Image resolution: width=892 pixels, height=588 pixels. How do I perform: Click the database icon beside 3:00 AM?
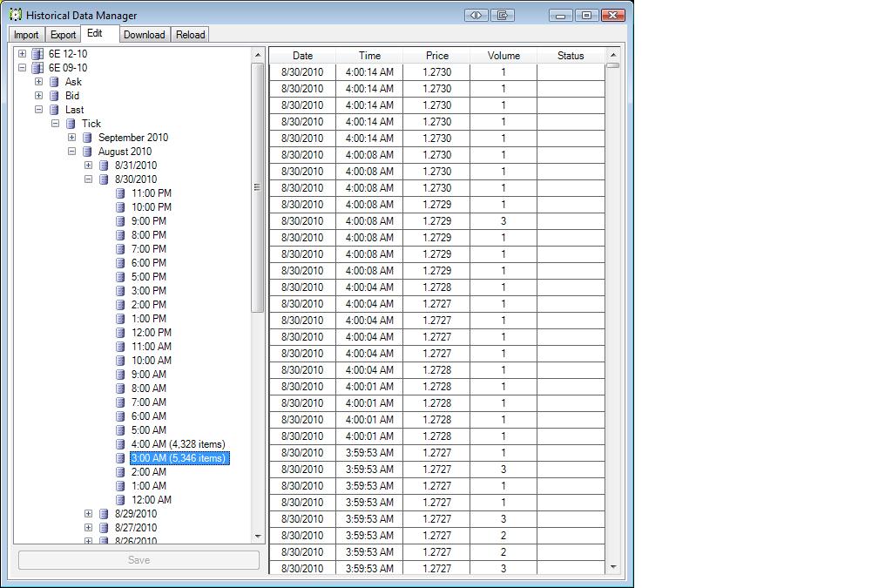(120, 458)
